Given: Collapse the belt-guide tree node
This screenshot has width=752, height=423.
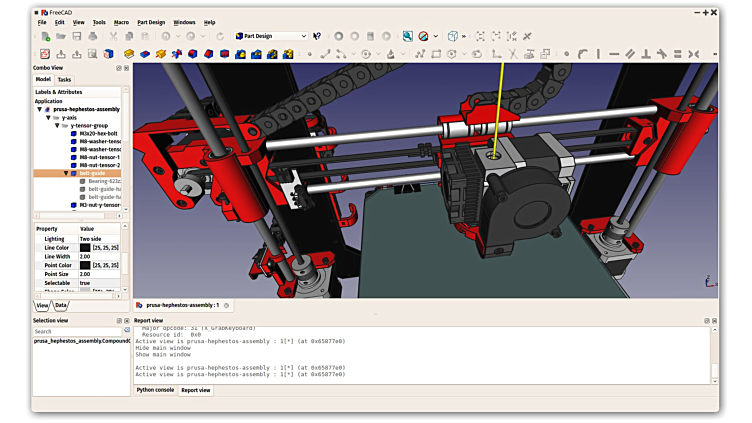Looking at the screenshot, I should (67, 173).
